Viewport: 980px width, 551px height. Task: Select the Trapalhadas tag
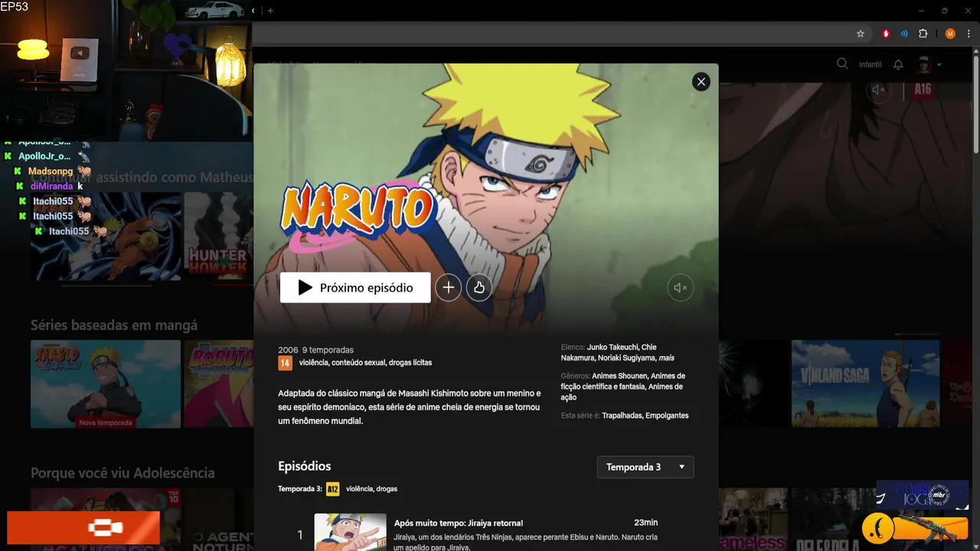622,416
